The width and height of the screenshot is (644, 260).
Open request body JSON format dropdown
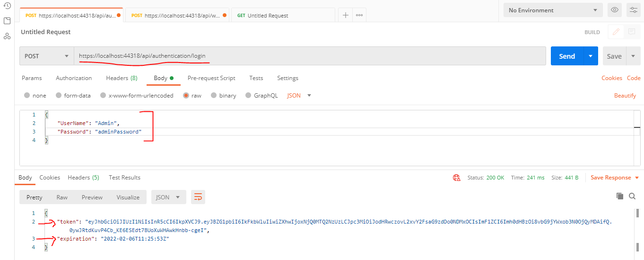[x=299, y=95]
